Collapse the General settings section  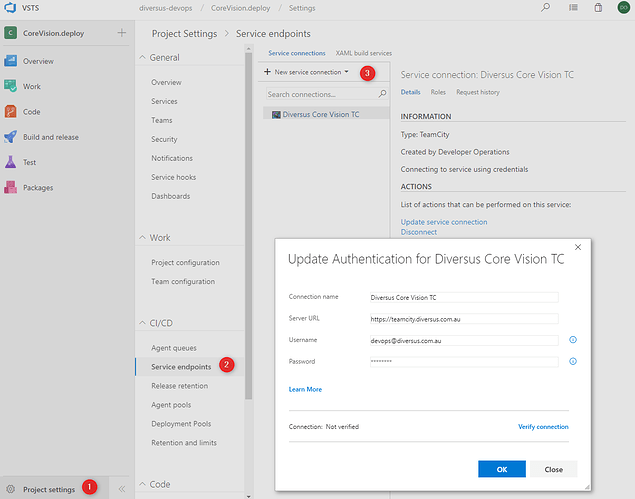142,58
